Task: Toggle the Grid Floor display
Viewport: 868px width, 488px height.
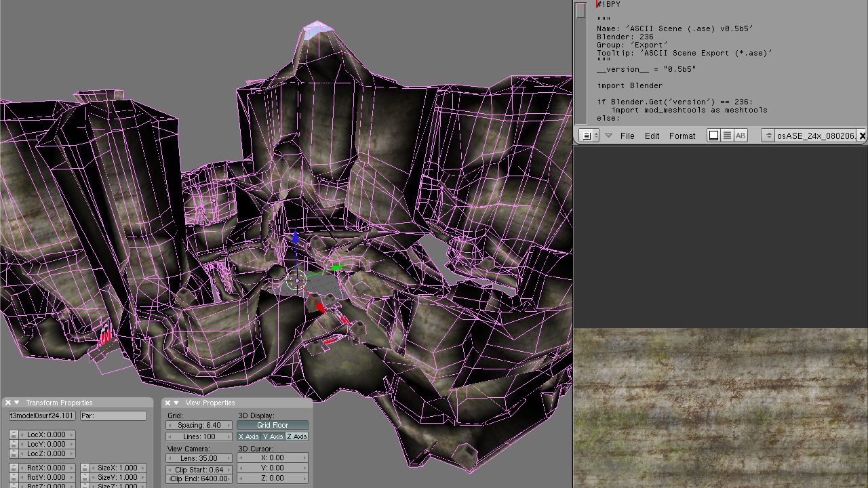Action: coord(272,425)
